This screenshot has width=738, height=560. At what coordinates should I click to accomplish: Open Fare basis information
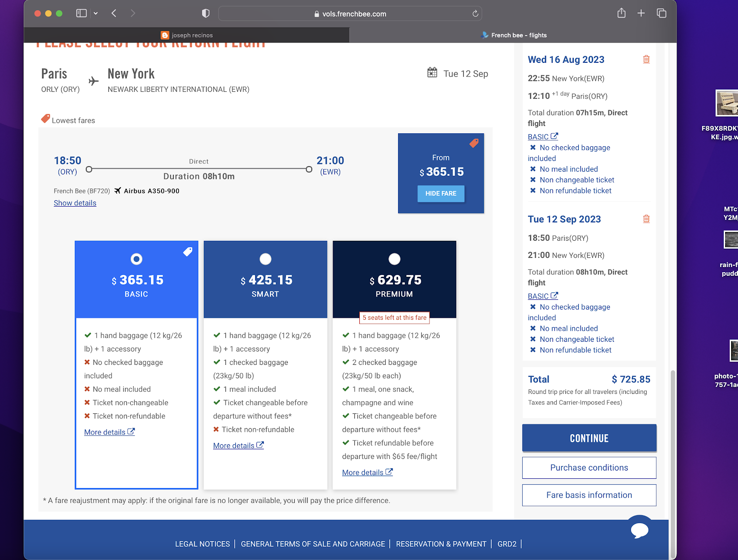tap(589, 495)
